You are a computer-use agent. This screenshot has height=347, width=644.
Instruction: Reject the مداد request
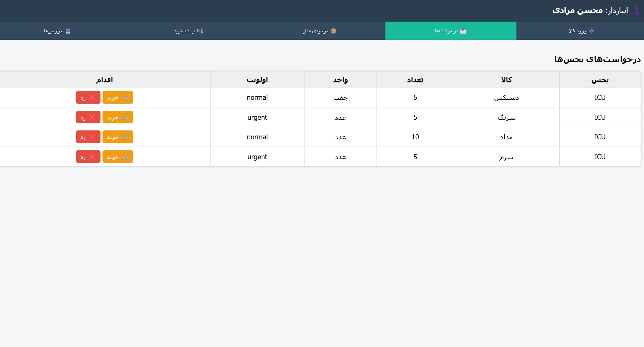(x=88, y=137)
